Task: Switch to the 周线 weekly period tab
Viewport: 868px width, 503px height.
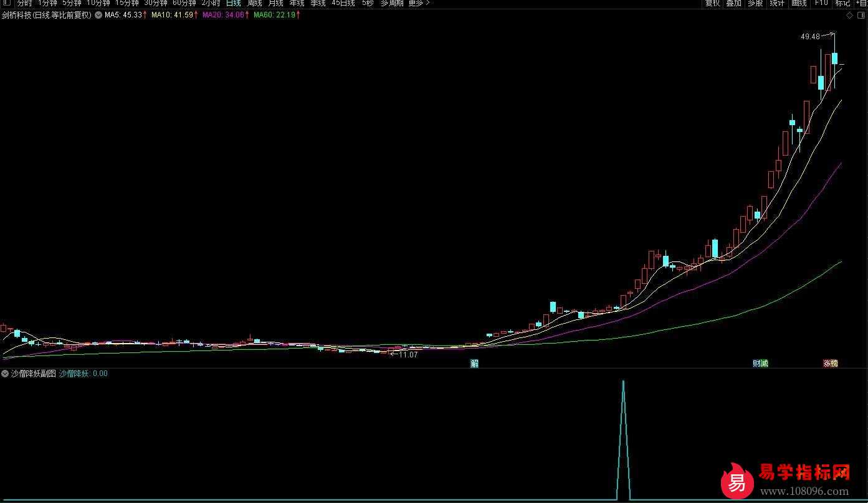Action: (x=254, y=3)
